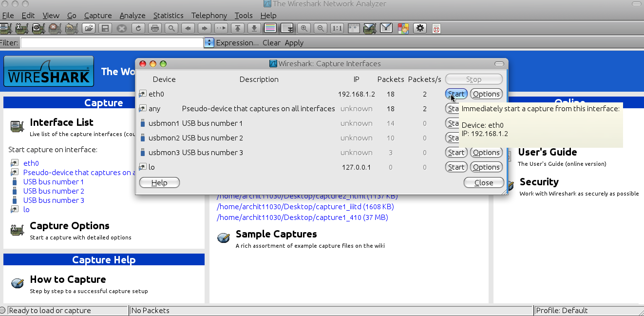
Task: Click the reload capture file icon
Action: (138, 28)
